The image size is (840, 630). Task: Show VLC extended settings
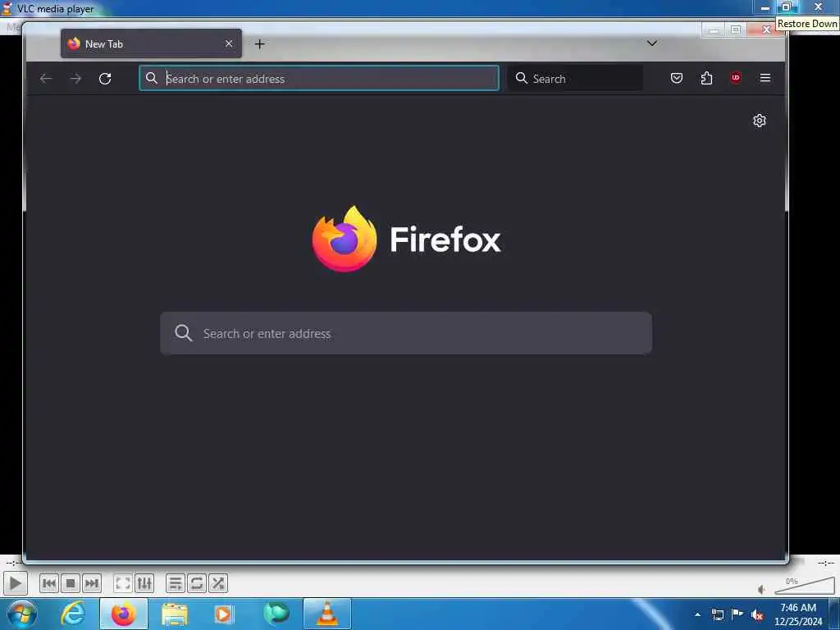tap(144, 583)
